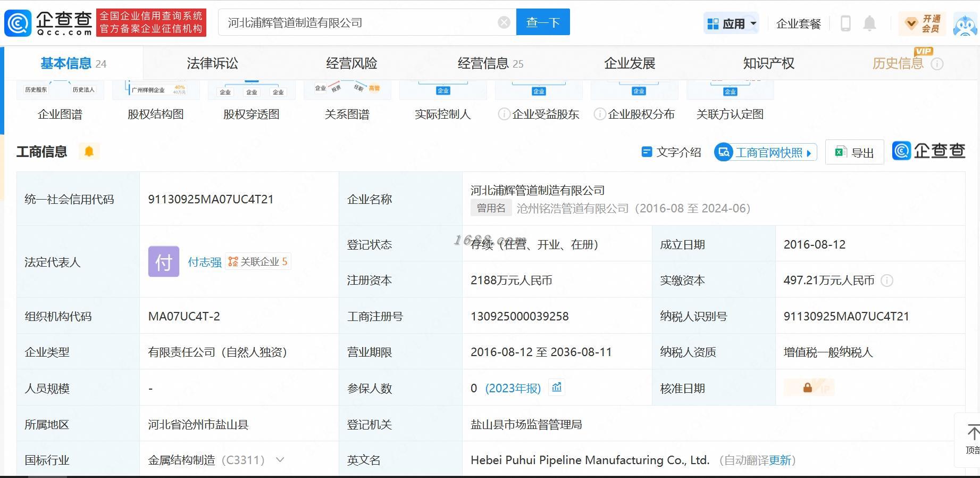Click info icon before 企业受益股东
Screen dimensions: 980x478
pos(504,114)
